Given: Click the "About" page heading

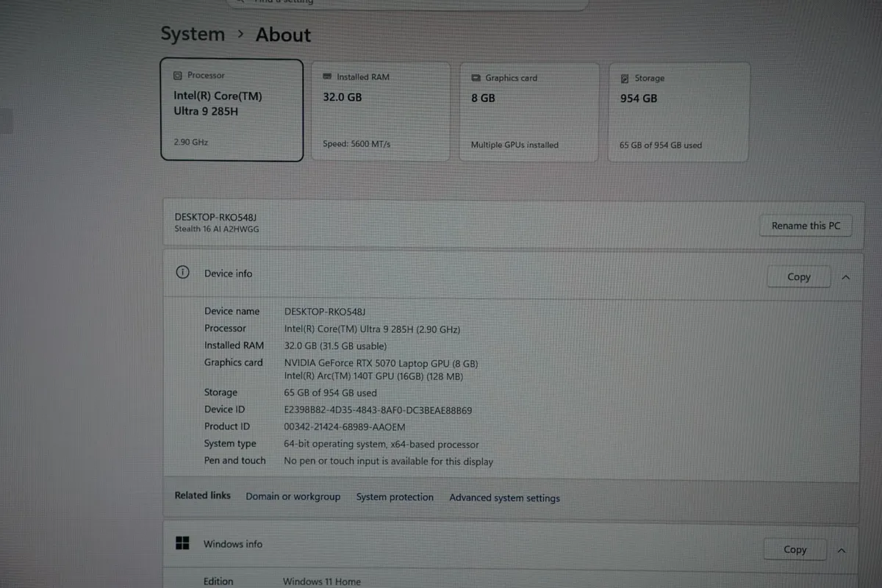Looking at the screenshot, I should (x=283, y=35).
